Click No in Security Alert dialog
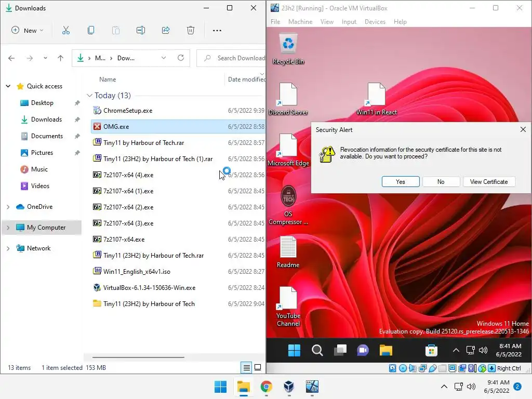This screenshot has width=532, height=399. click(x=441, y=181)
